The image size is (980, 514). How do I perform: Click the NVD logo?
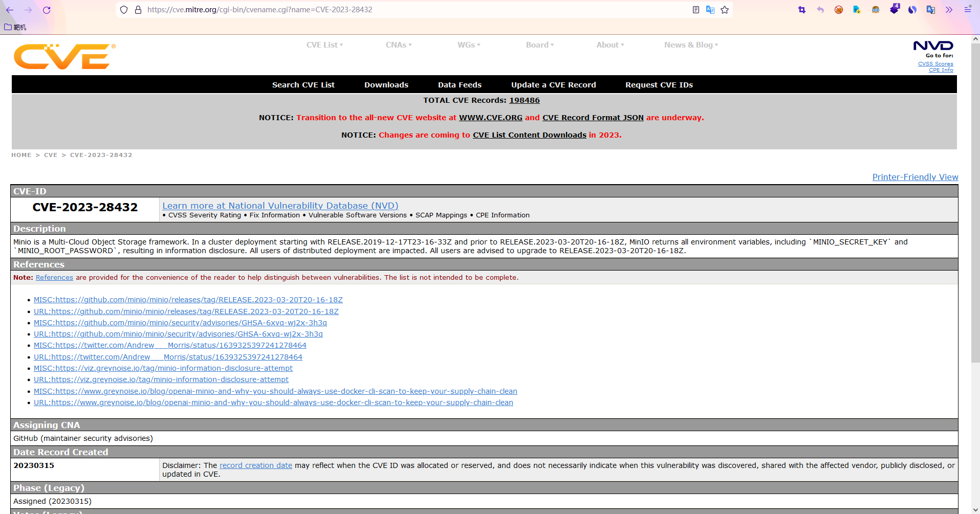(x=933, y=46)
